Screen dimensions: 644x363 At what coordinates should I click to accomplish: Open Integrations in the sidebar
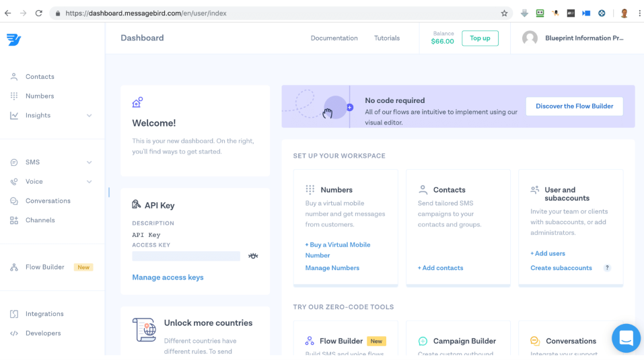tap(44, 314)
